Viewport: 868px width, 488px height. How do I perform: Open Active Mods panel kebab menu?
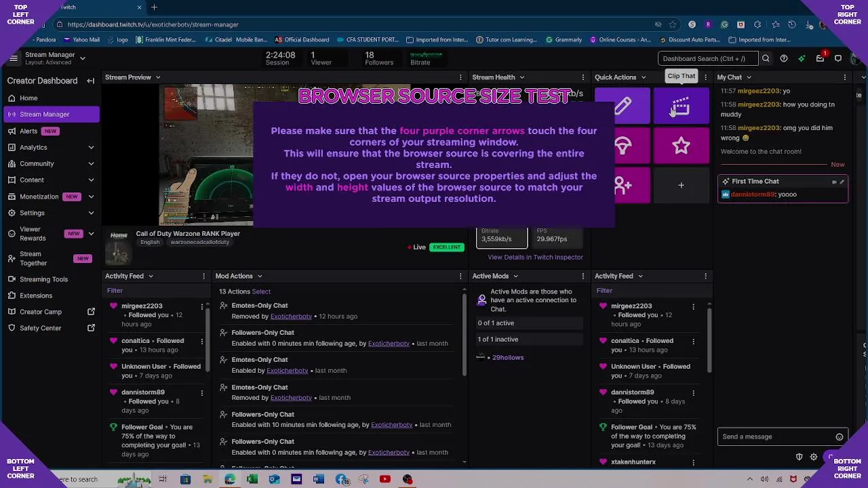tap(583, 276)
